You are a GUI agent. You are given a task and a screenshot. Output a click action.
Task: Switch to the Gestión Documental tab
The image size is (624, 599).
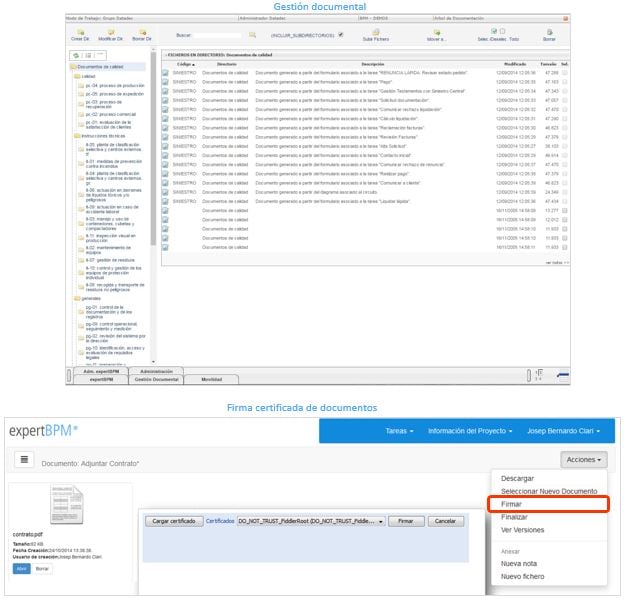point(156,380)
